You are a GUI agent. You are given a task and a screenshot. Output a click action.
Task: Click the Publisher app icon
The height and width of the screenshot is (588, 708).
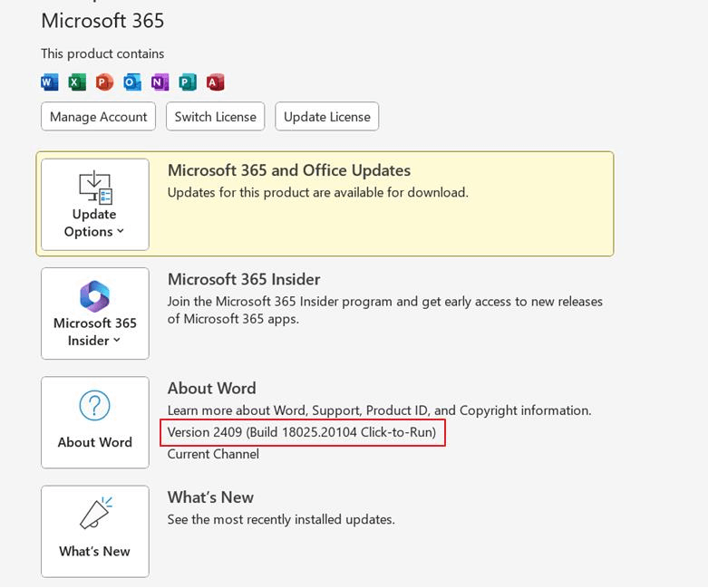[188, 82]
